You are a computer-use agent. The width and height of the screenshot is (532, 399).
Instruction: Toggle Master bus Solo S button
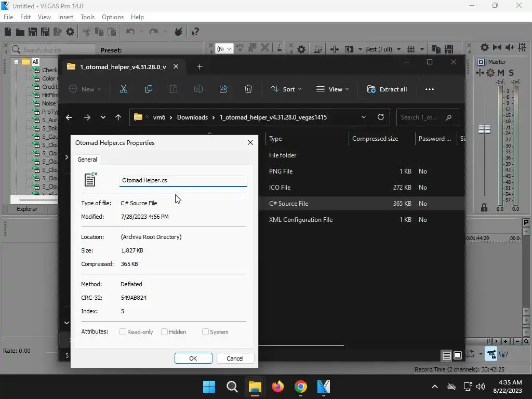511,73
